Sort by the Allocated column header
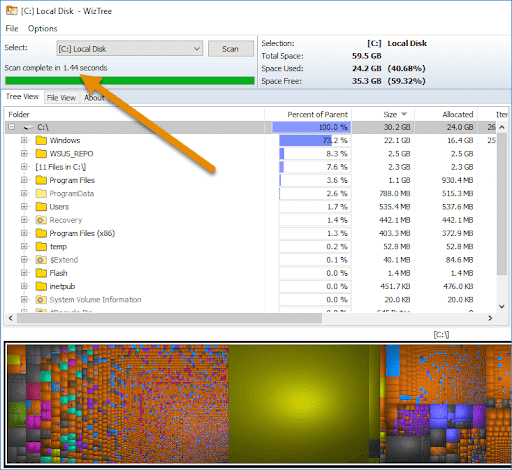Image resolution: width=512 pixels, height=470 pixels. tap(446, 115)
